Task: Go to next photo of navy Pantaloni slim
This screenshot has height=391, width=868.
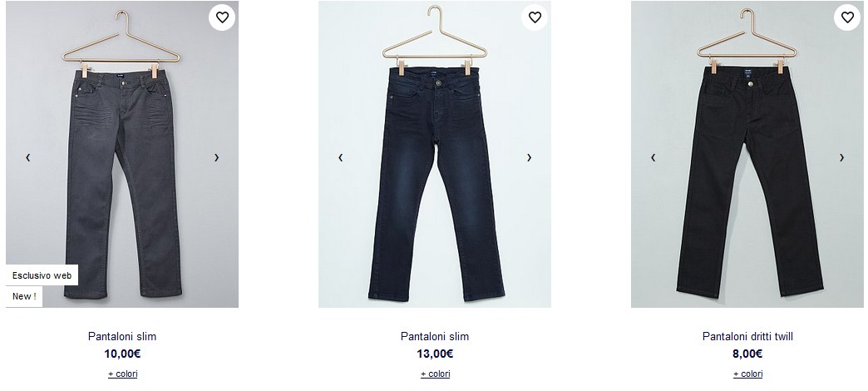Action: tap(530, 158)
